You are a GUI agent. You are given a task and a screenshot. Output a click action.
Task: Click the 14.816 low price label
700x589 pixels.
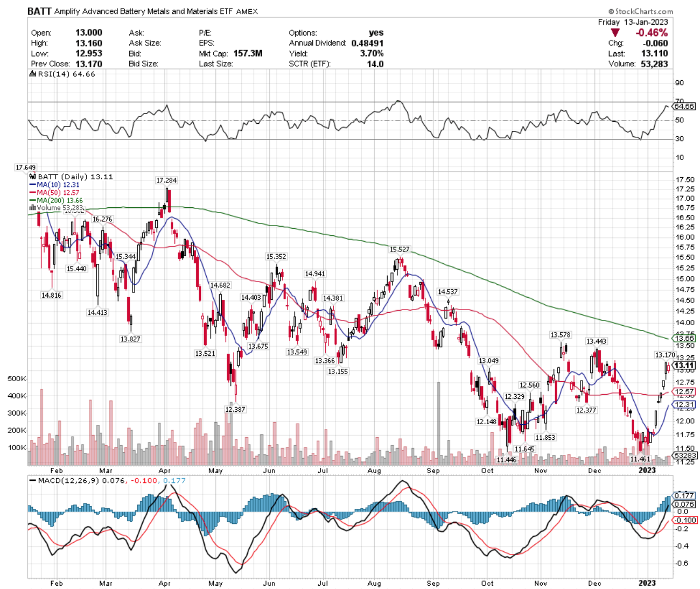pyautogui.click(x=52, y=295)
